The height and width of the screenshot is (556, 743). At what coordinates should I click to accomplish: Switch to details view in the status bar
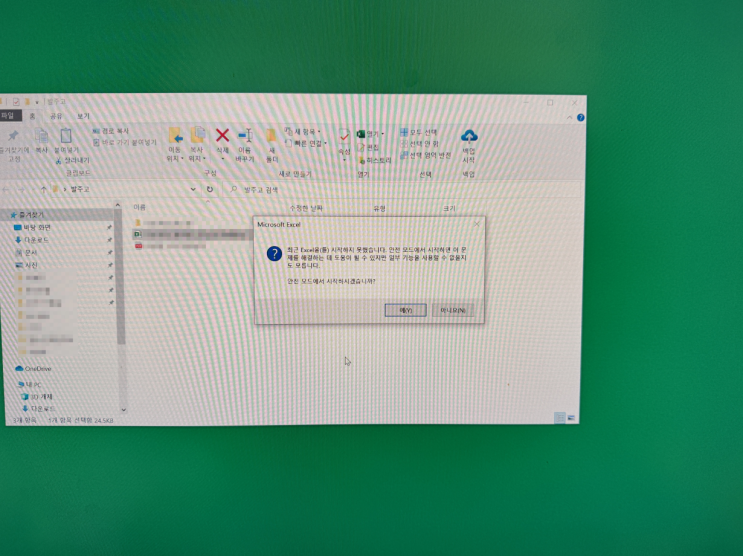coord(560,418)
